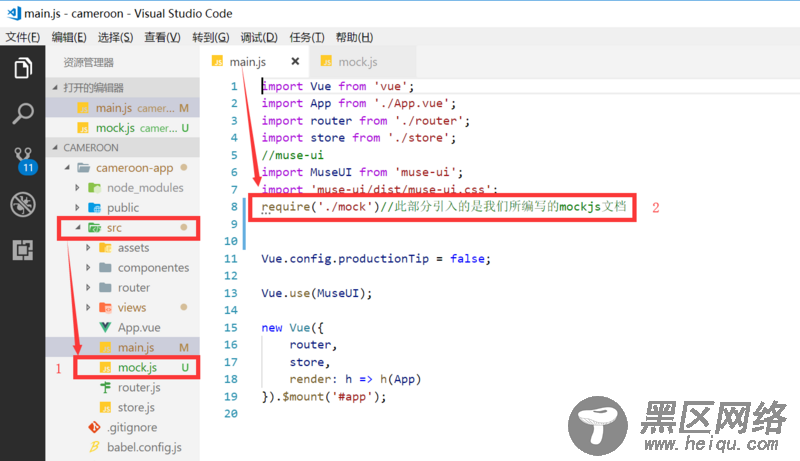Viewport: 800px width, 461px height.
Task: Open the 选择(S) menu
Action: point(115,37)
